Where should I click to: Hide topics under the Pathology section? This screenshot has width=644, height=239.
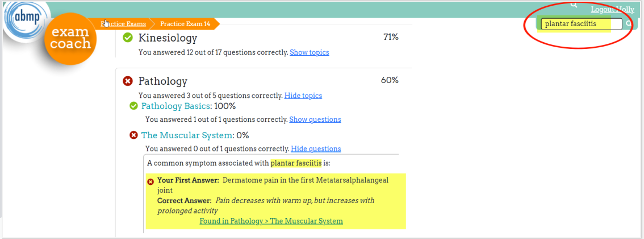(303, 96)
